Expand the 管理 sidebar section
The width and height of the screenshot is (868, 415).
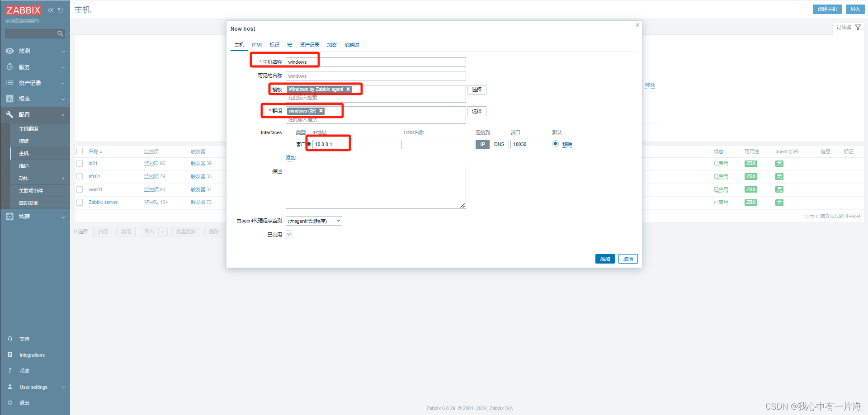63,217
